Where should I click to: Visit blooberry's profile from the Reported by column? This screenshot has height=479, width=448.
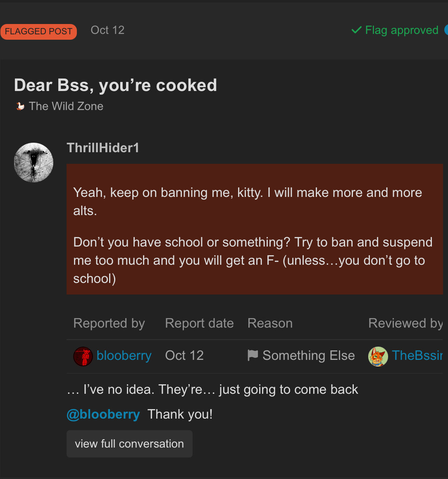coord(124,356)
